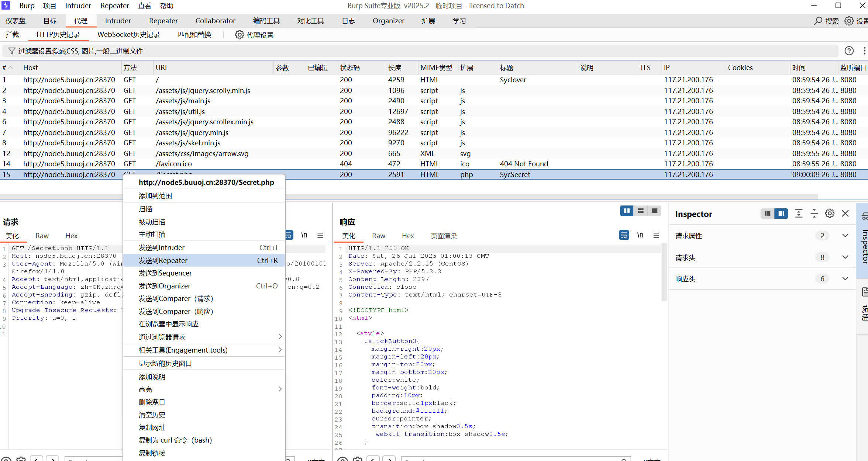The image size is (868, 461).
Task: Sort by MIME类型 column header
Action: (437, 67)
